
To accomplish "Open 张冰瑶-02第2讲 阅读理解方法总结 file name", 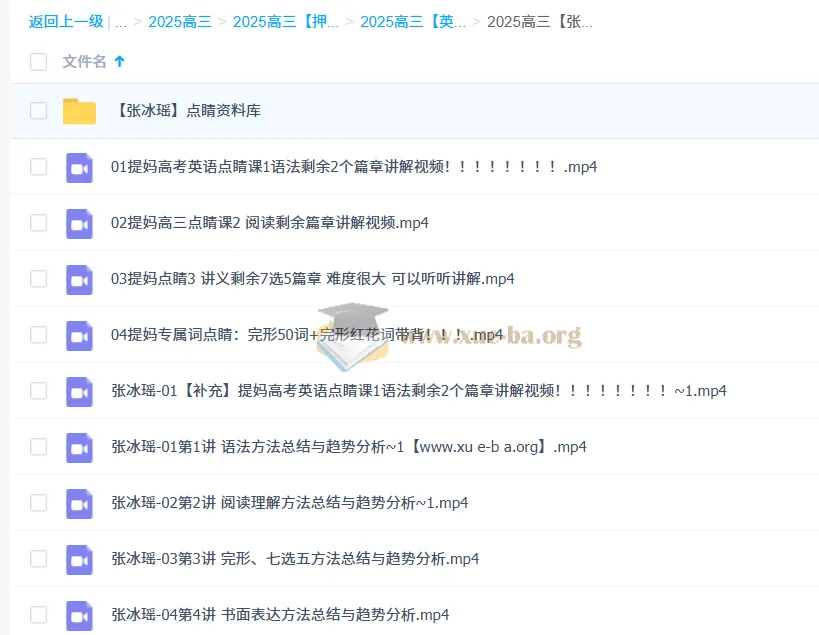I will 289,503.
